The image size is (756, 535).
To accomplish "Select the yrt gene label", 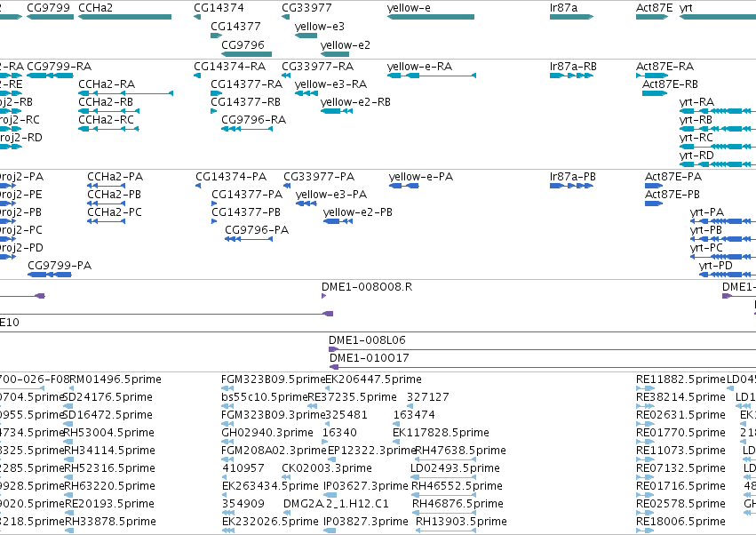I will (x=686, y=8).
